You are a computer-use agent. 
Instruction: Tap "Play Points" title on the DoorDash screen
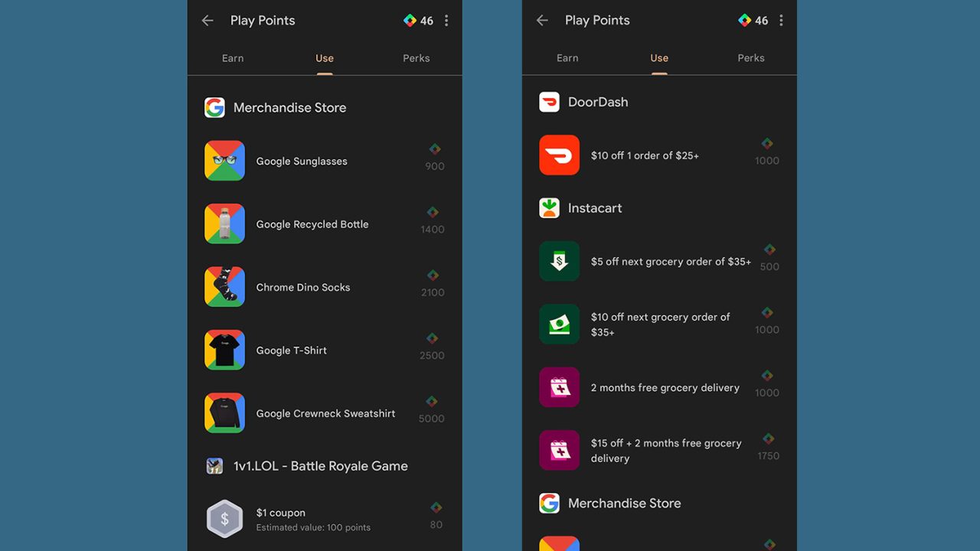click(x=597, y=21)
